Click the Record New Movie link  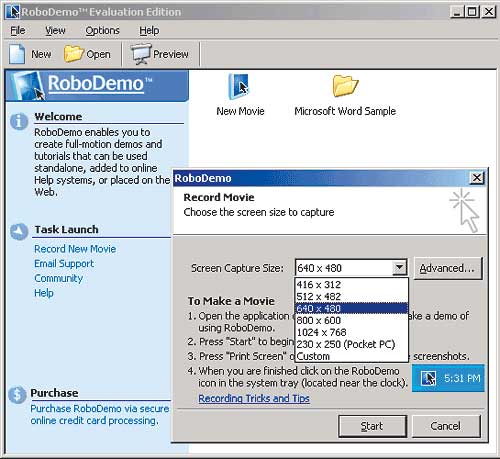coord(75,249)
